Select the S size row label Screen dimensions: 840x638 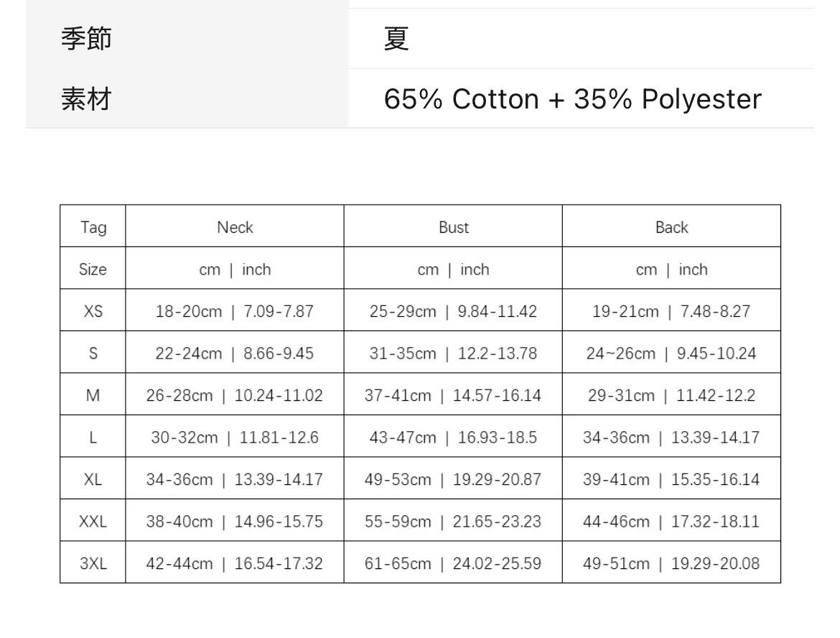pyautogui.click(x=93, y=353)
